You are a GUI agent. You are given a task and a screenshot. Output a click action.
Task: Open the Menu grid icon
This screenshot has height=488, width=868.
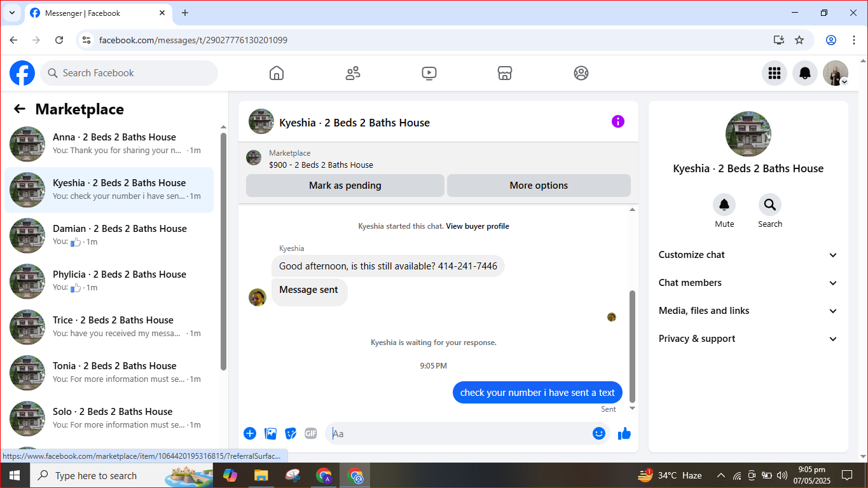click(x=775, y=73)
